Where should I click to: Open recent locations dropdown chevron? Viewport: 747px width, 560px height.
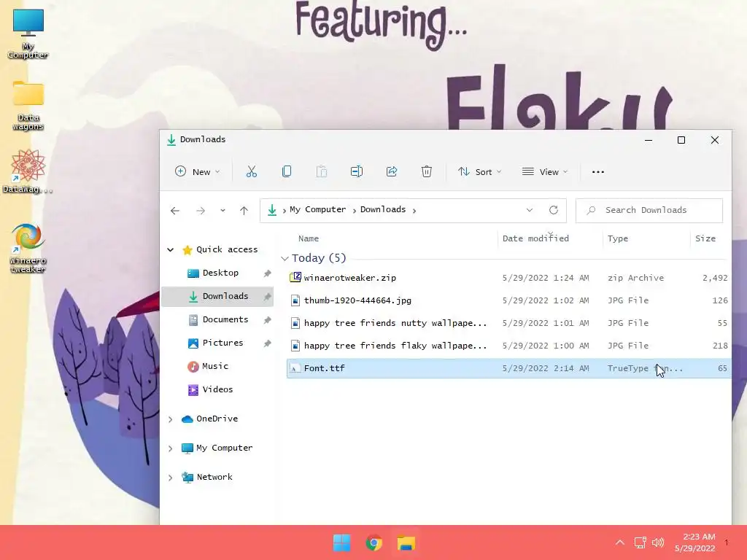[x=222, y=211]
